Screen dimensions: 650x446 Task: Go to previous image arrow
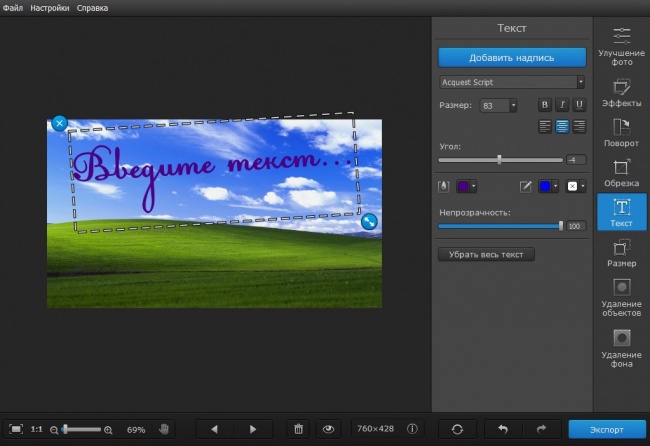point(214,429)
